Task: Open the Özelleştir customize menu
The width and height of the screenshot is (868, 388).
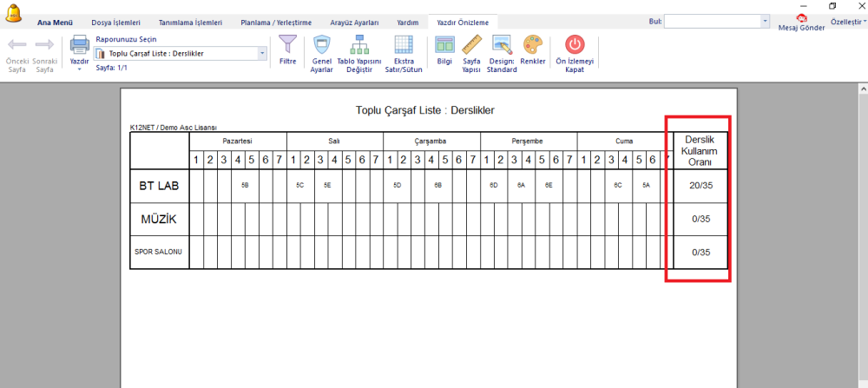Action: coord(848,22)
